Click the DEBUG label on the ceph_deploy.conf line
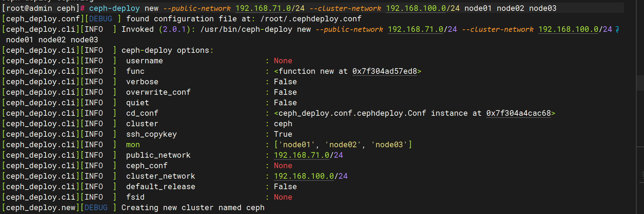 (101, 19)
